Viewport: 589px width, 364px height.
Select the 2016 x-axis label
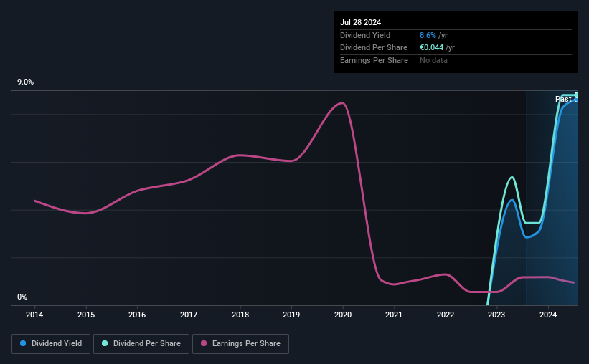click(137, 315)
